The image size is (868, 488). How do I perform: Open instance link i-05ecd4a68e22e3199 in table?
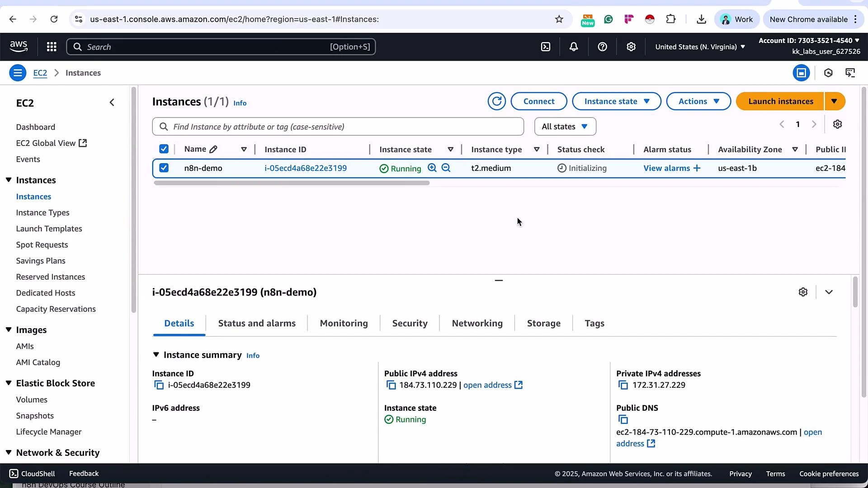pos(306,168)
